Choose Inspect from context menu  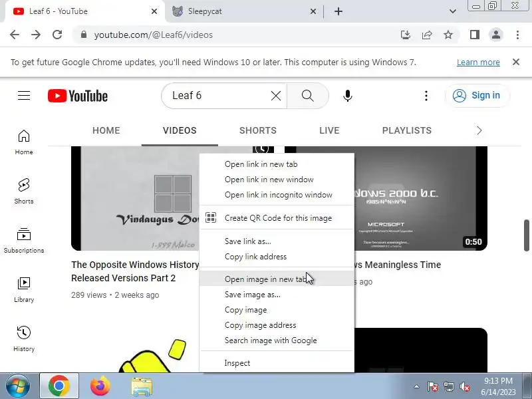tap(277, 363)
